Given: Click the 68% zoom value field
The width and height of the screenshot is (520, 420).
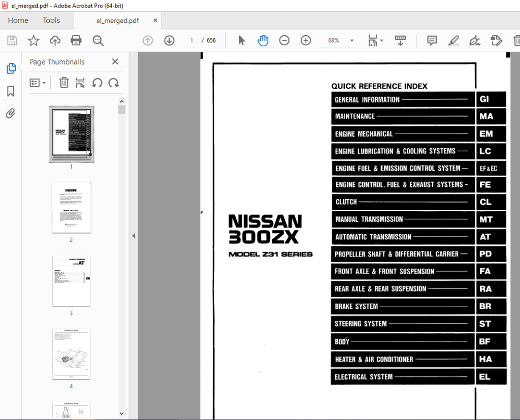Looking at the screenshot, I should coord(334,41).
